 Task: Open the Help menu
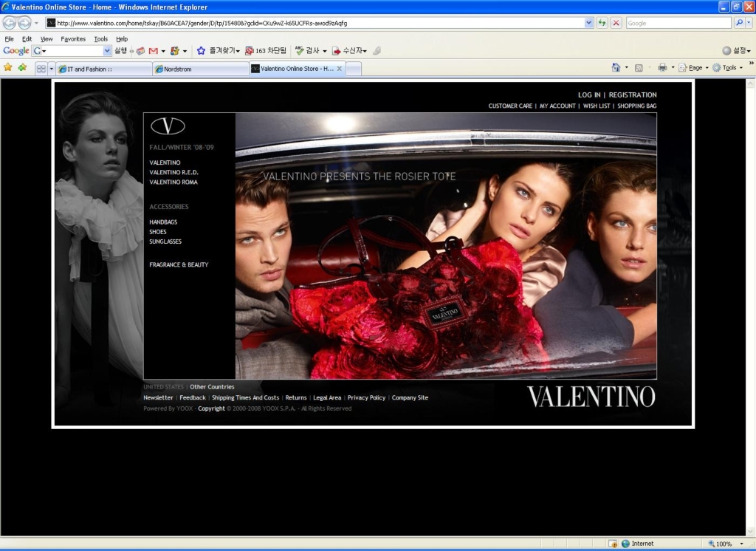pos(122,38)
